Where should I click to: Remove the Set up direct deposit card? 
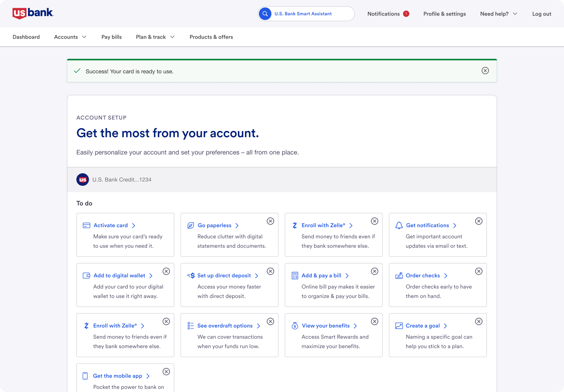270,271
